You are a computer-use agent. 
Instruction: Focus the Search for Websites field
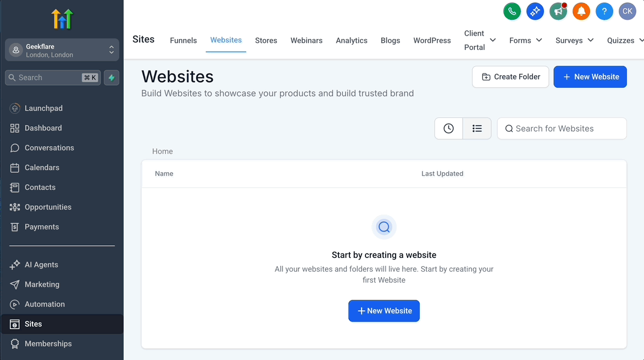pos(562,128)
